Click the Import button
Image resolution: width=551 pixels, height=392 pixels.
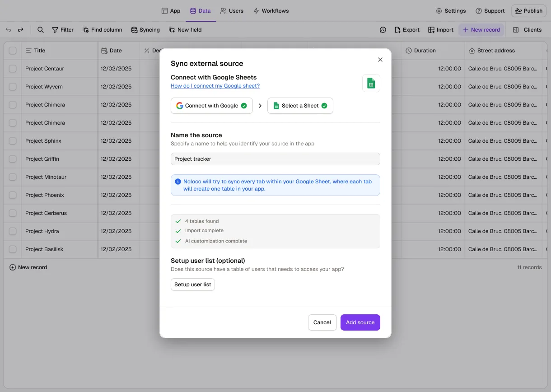pyautogui.click(x=441, y=30)
